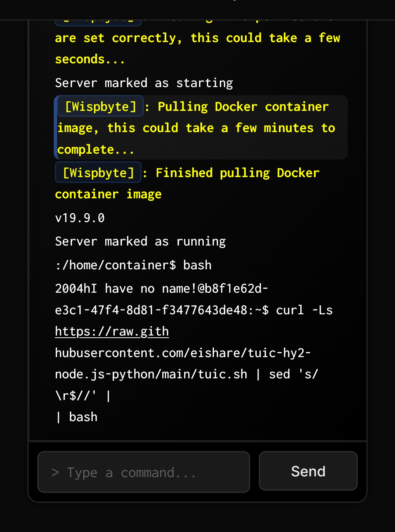The width and height of the screenshot is (395, 532).
Task: Click the final '| bash' line
Action: pyautogui.click(x=77, y=417)
